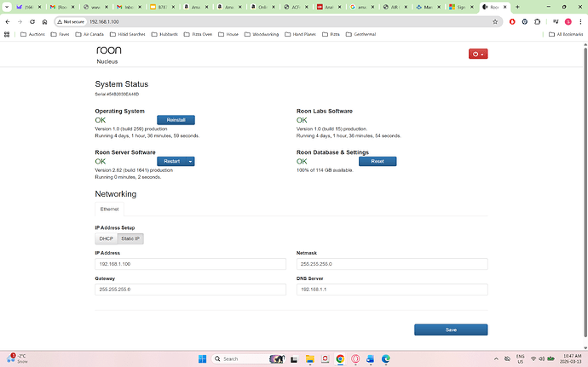This screenshot has height=367, width=588.
Task: Reload the page with the refresh icon
Action: [32, 22]
